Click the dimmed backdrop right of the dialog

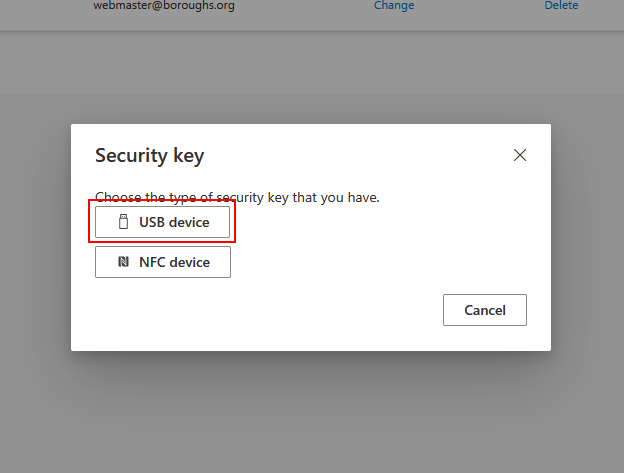pos(588,240)
